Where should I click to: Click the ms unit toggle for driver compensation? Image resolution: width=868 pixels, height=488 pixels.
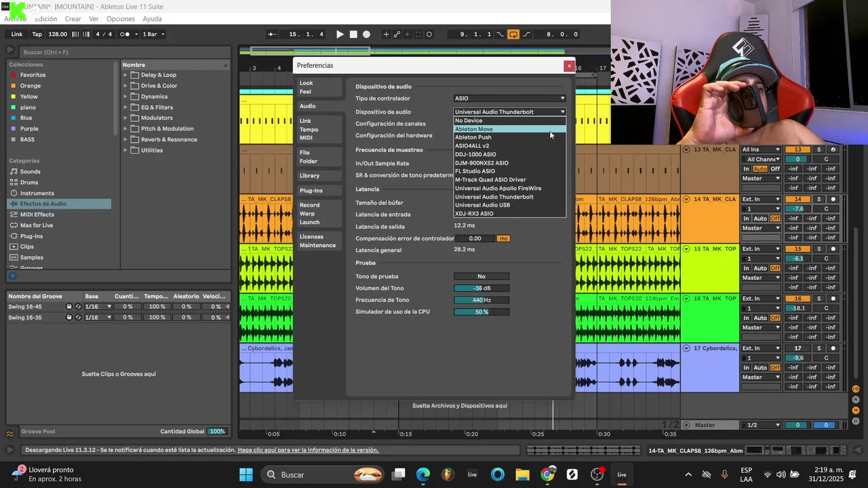[503, 239]
